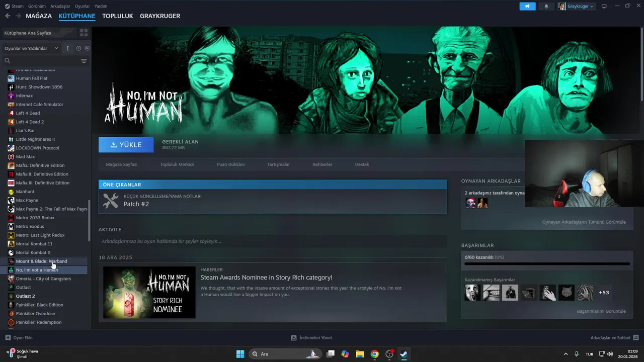
Task: Open Steam Awards Nominee news headline
Action: pos(266,277)
